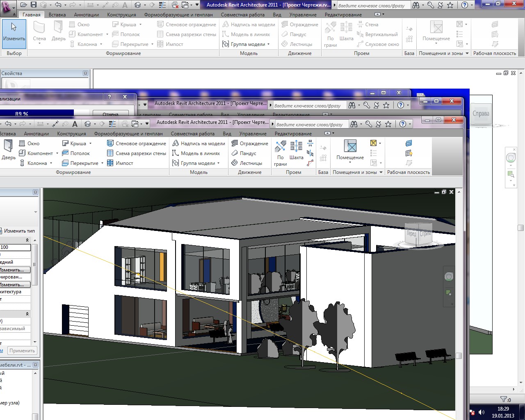Click ViewCube Перед face in front 3D view
The width and height of the screenshot is (525, 420).
[411, 234]
